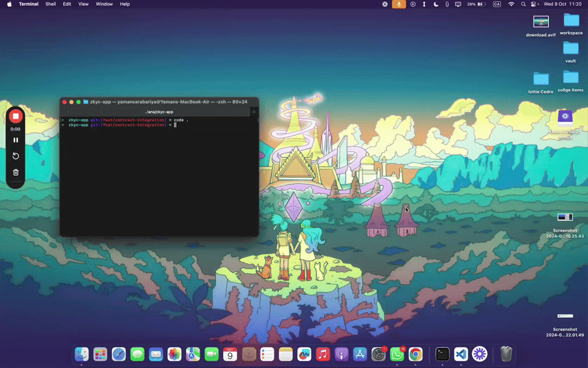Viewport: 588px width, 368px height.
Task: Open Contacts from the Dock
Action: click(x=249, y=354)
